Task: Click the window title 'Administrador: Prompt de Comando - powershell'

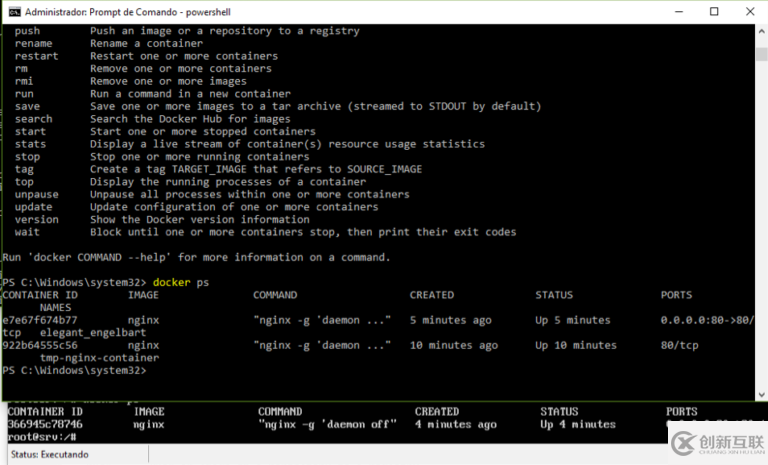Action: [128, 12]
